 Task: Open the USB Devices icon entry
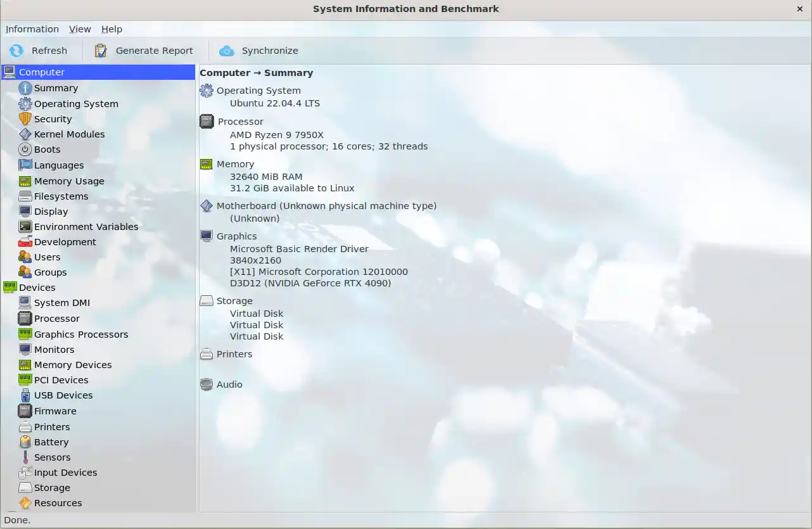[25, 395]
